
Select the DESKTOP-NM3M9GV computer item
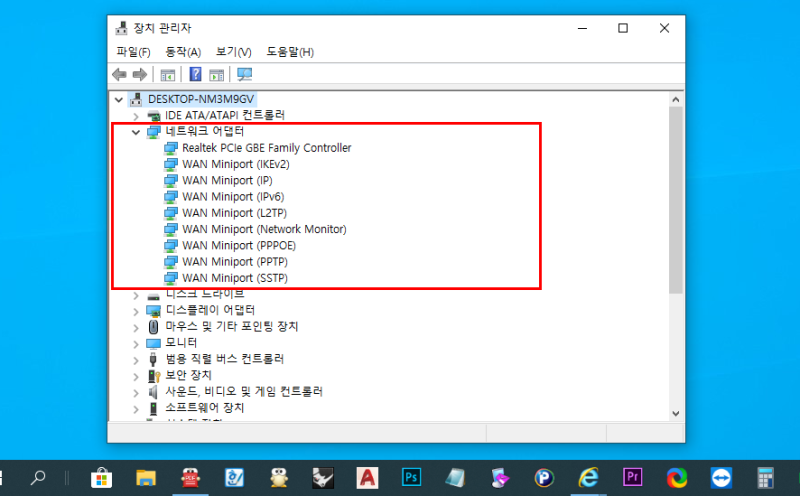point(201,99)
